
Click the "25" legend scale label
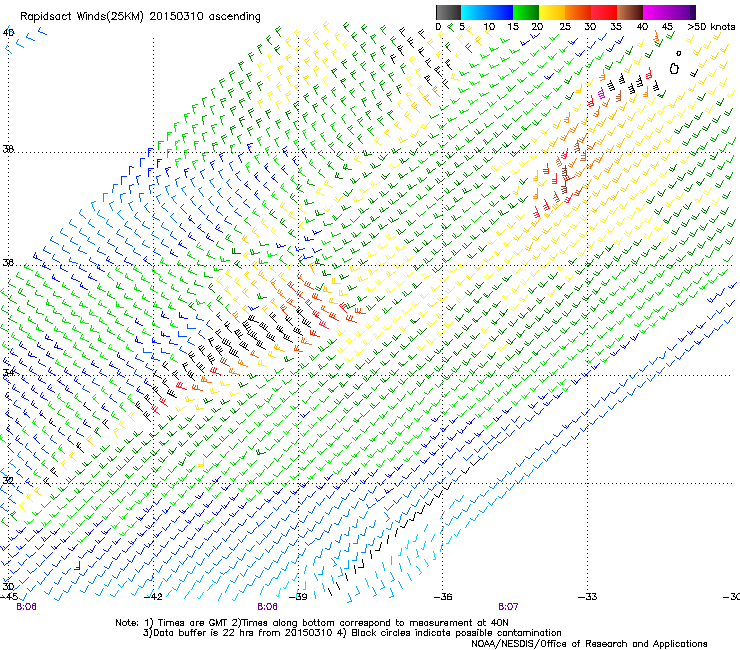coord(565,27)
